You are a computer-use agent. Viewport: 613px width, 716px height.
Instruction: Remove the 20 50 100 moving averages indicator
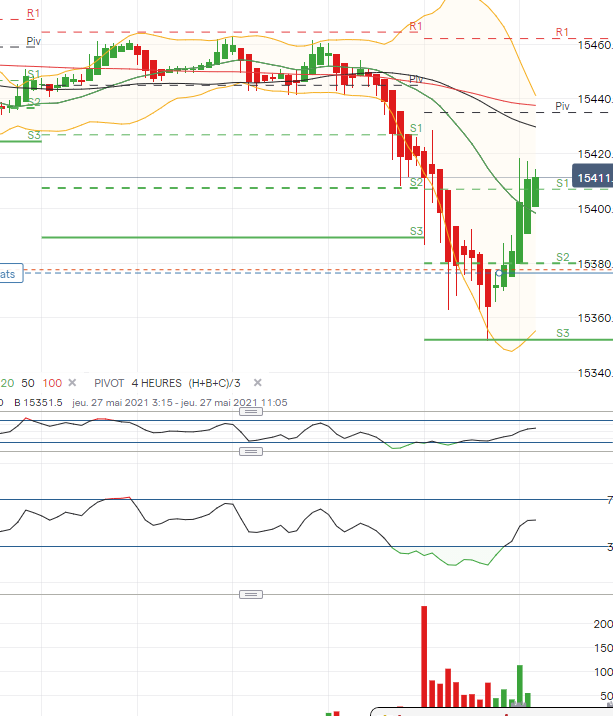[72, 383]
